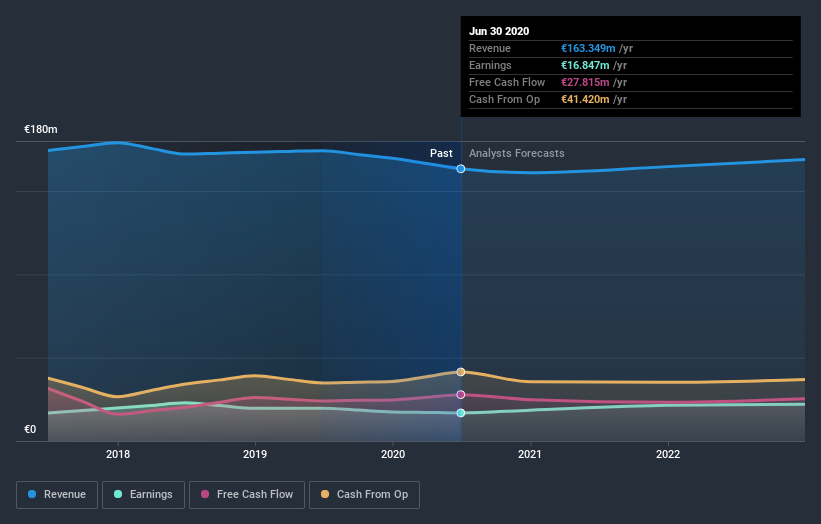Click the 2018 axis label
821x524 pixels.
(118, 454)
